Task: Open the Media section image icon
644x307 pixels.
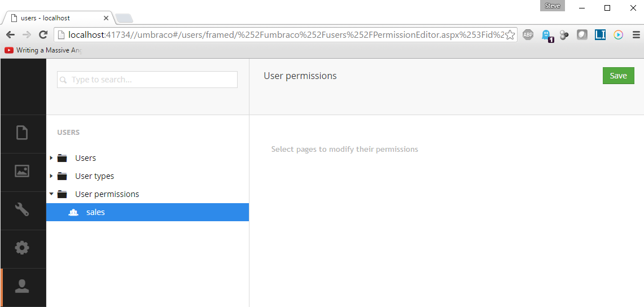Action: coord(22,171)
